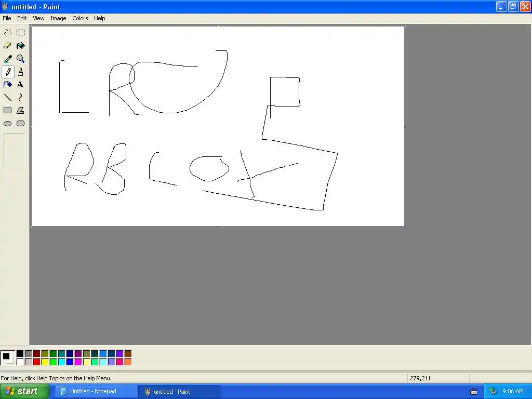Click the Windows start button
This screenshot has height=399, width=532.
coord(24,392)
